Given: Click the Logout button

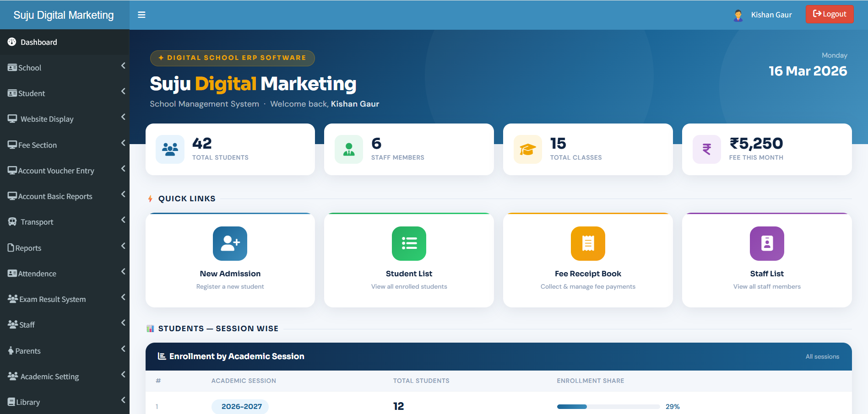Looking at the screenshot, I should coord(830,14).
